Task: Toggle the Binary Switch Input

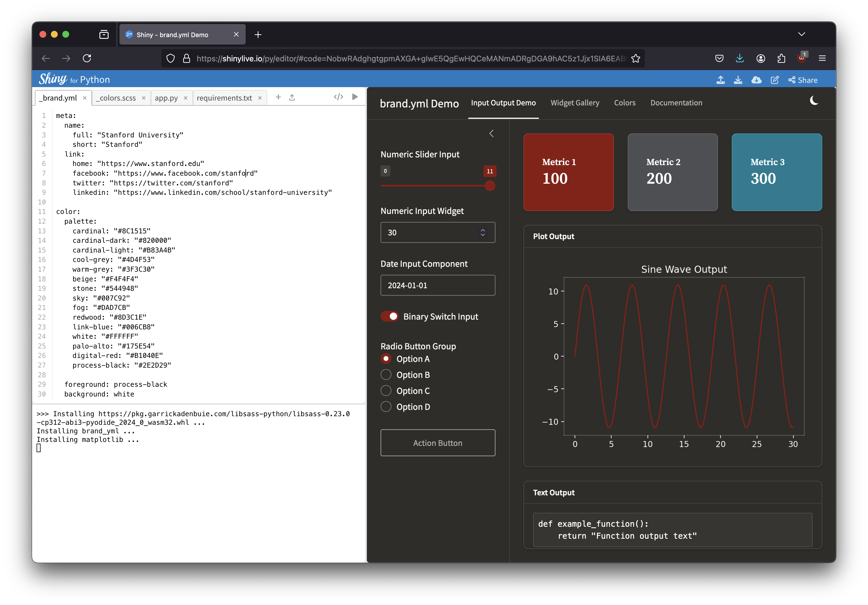Action: pos(389,316)
